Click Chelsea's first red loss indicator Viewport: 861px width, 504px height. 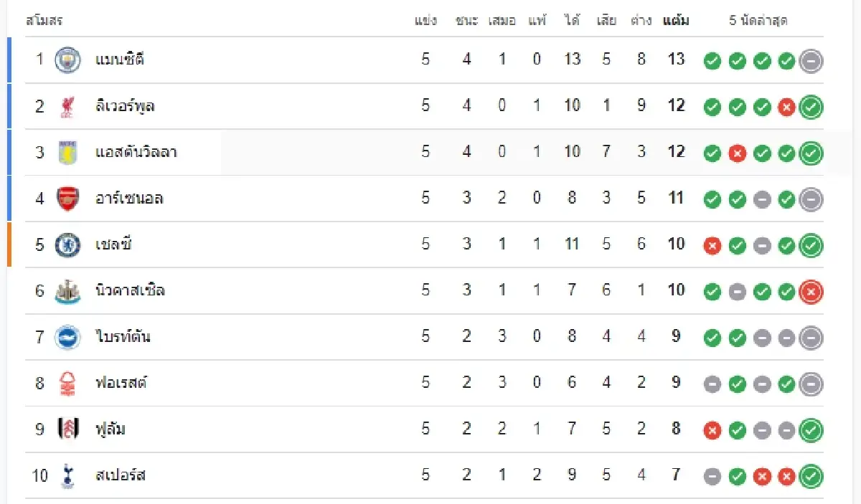click(x=712, y=246)
